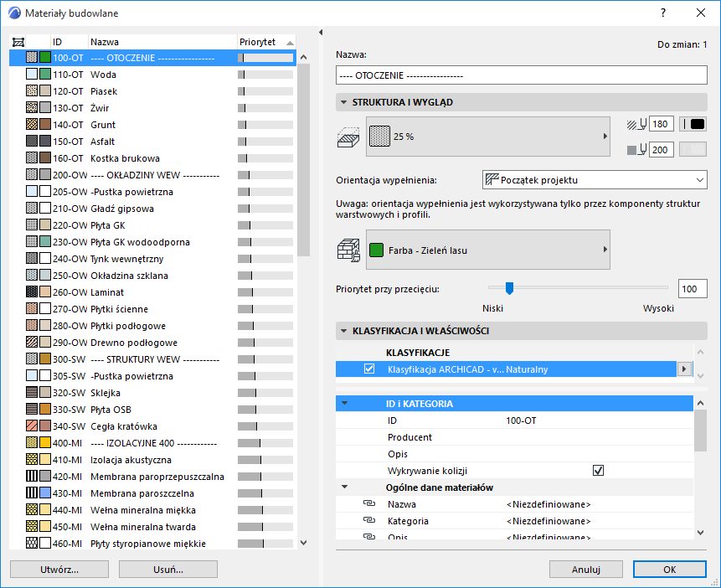721x588 pixels.
Task: Select the 200-OW OKŁADZINY WEW separator row
Action: click(x=152, y=175)
